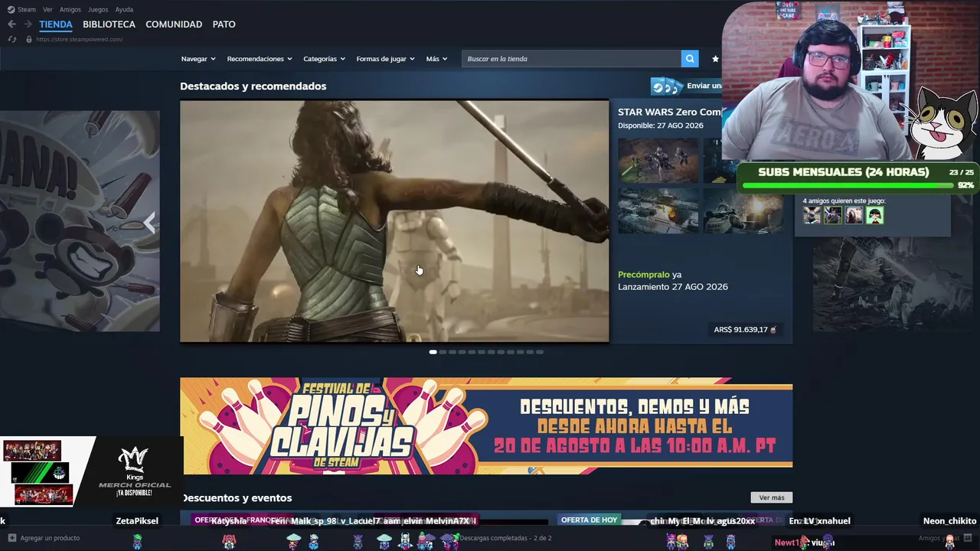Click the Enviar gift card link
Screen dimensions: 980x551
click(704, 86)
